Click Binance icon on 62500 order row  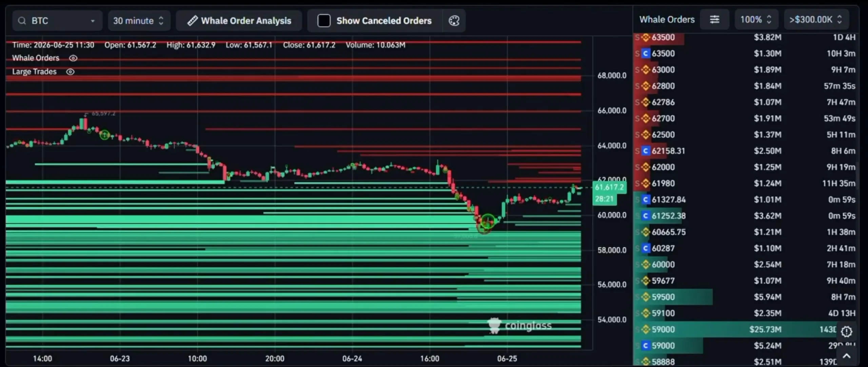click(x=646, y=135)
